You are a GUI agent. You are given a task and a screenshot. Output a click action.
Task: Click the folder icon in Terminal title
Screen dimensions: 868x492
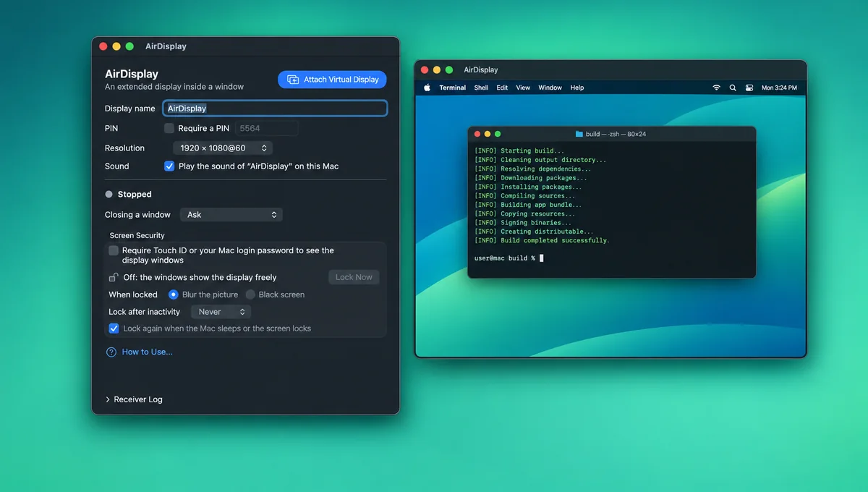tap(579, 134)
